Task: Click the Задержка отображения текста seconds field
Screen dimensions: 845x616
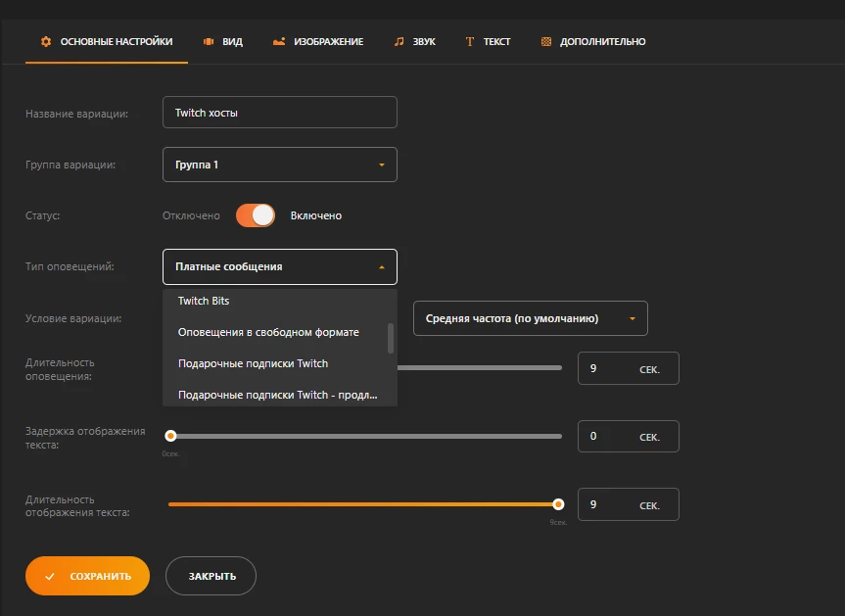Action: [629, 436]
